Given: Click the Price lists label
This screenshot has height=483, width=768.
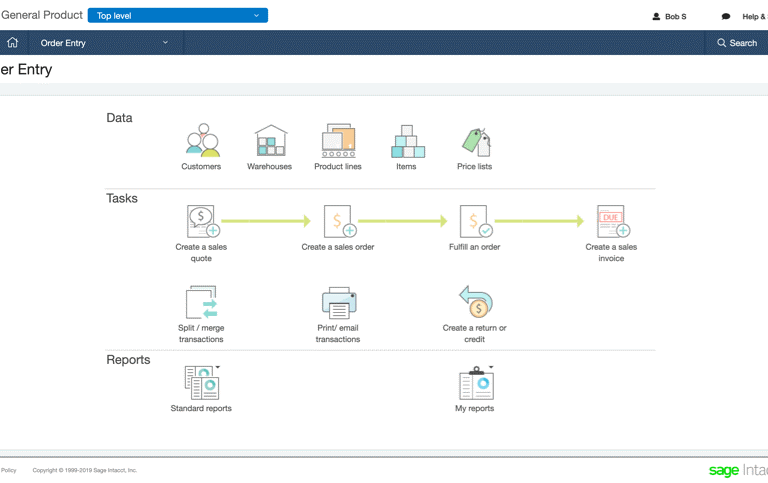Looking at the screenshot, I should pyautogui.click(x=475, y=167).
